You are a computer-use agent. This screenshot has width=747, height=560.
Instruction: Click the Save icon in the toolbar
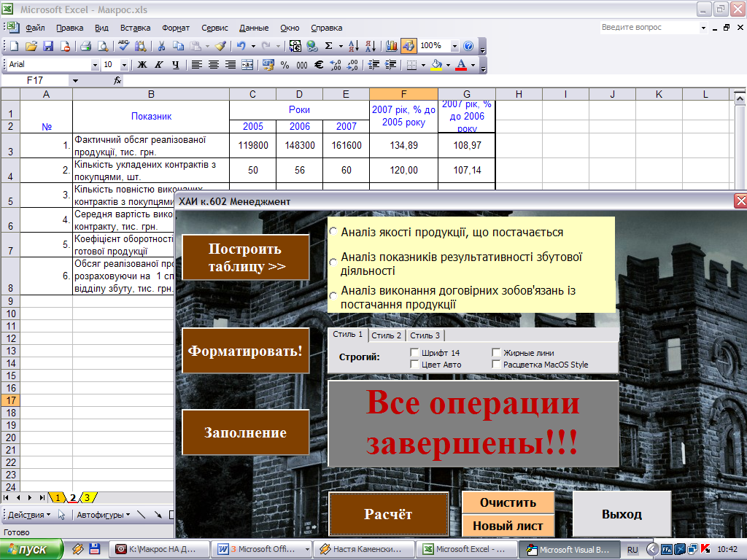48,46
